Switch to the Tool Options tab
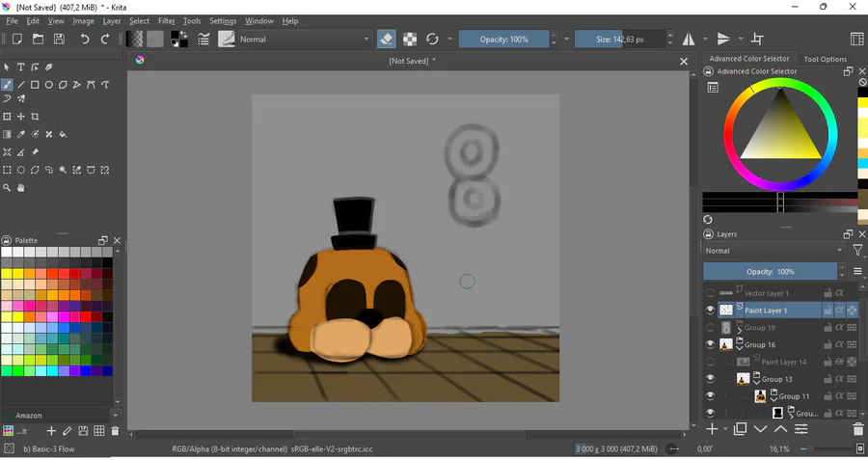The width and height of the screenshot is (868, 460). [825, 59]
